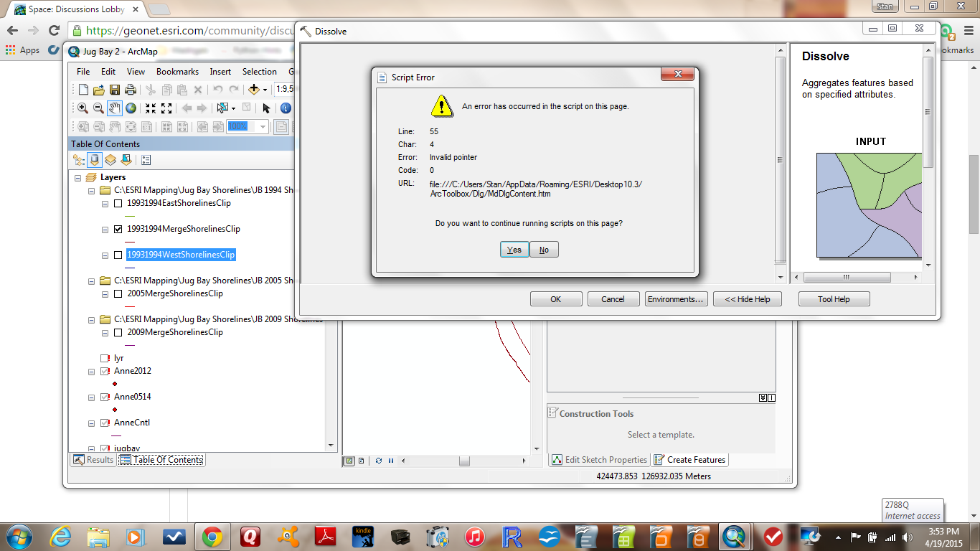This screenshot has height=551, width=980.
Task: Open the Edit menu in ArcMap
Action: 108,72
